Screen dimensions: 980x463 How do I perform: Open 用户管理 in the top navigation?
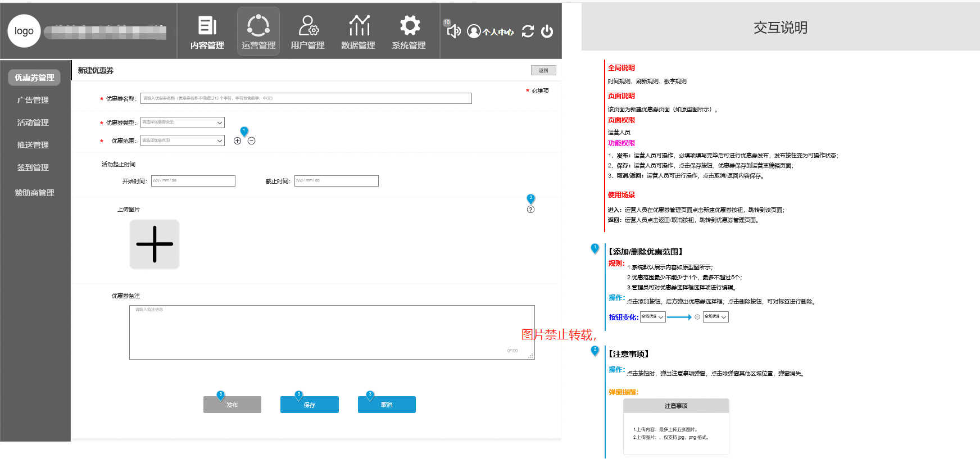tap(307, 32)
